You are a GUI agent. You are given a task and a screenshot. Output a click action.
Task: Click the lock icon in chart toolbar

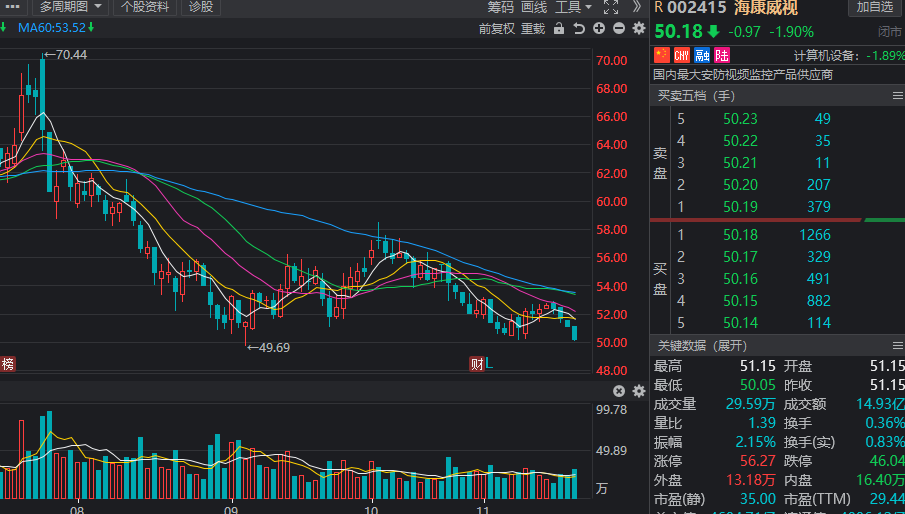tap(558, 29)
